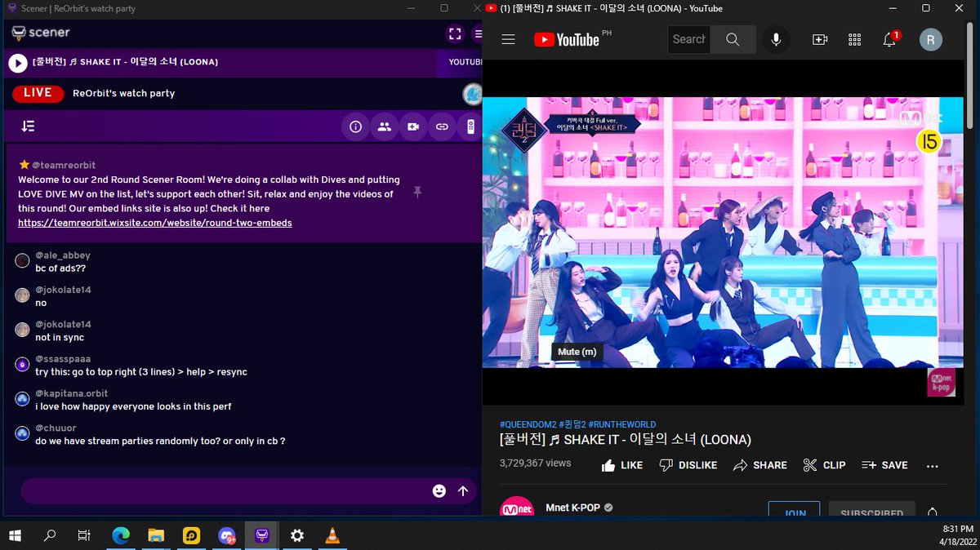
Task: Click the Scener logo
Action: [x=41, y=33]
